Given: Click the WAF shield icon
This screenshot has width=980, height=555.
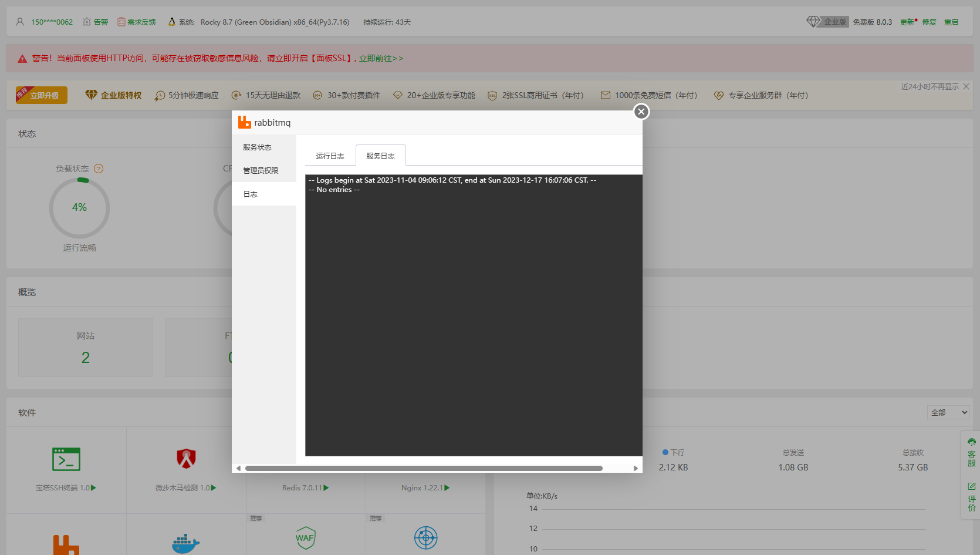Looking at the screenshot, I should tap(305, 537).
